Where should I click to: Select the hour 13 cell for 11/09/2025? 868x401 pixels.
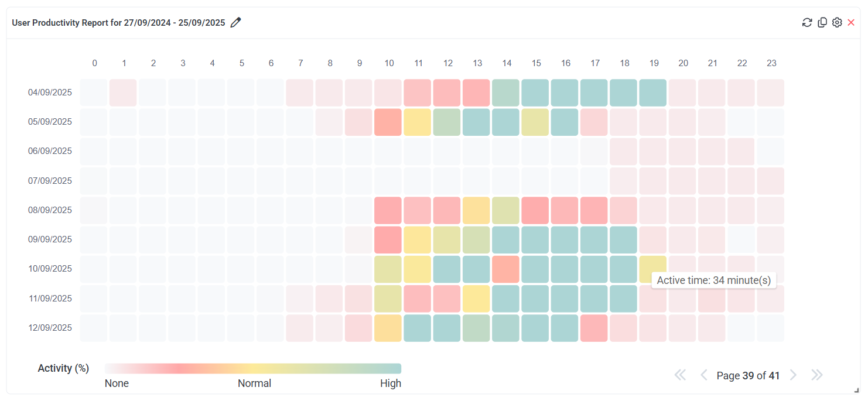tap(476, 299)
